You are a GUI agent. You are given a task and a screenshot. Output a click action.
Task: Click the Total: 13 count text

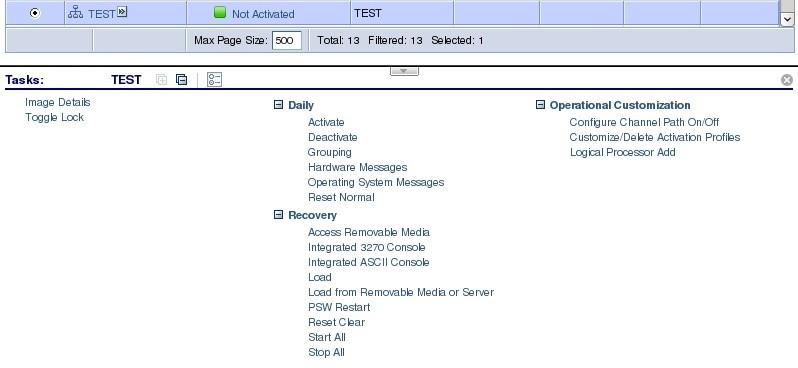tap(338, 40)
